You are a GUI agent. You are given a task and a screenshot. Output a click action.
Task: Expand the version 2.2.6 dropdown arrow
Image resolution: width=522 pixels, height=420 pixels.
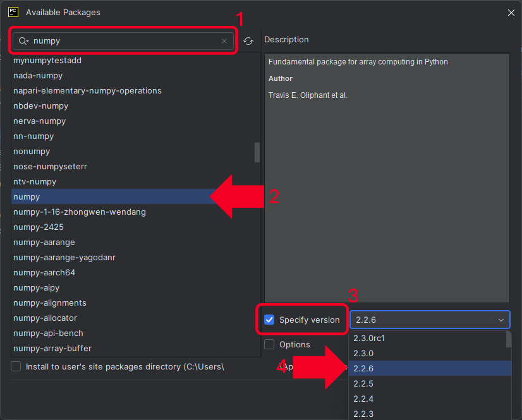point(501,320)
